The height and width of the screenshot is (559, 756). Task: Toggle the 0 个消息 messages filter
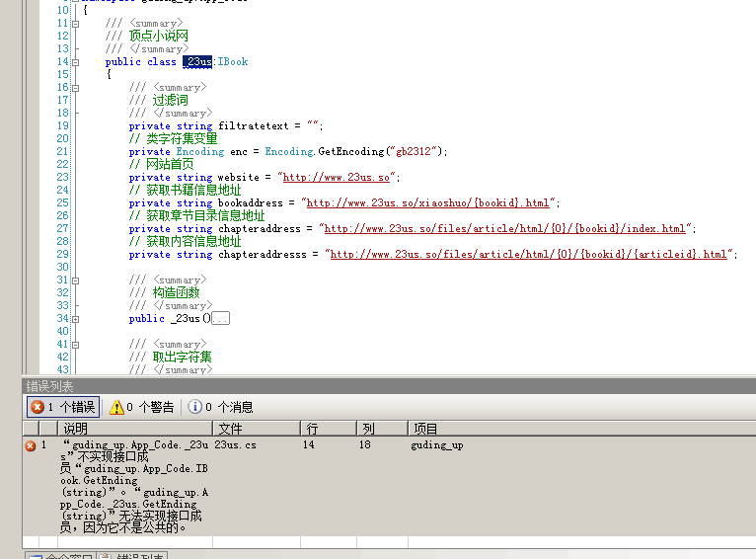pos(220,407)
